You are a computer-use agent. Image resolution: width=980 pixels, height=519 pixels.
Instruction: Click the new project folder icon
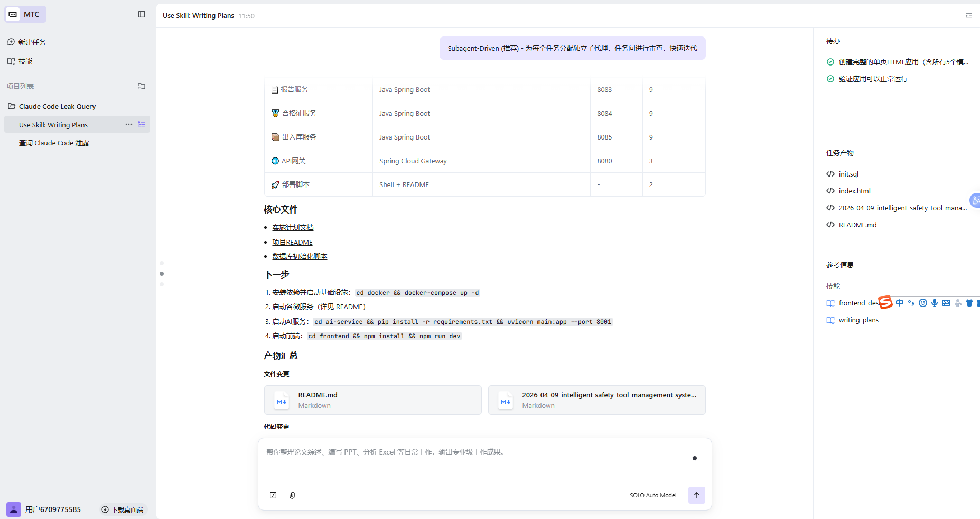point(142,86)
